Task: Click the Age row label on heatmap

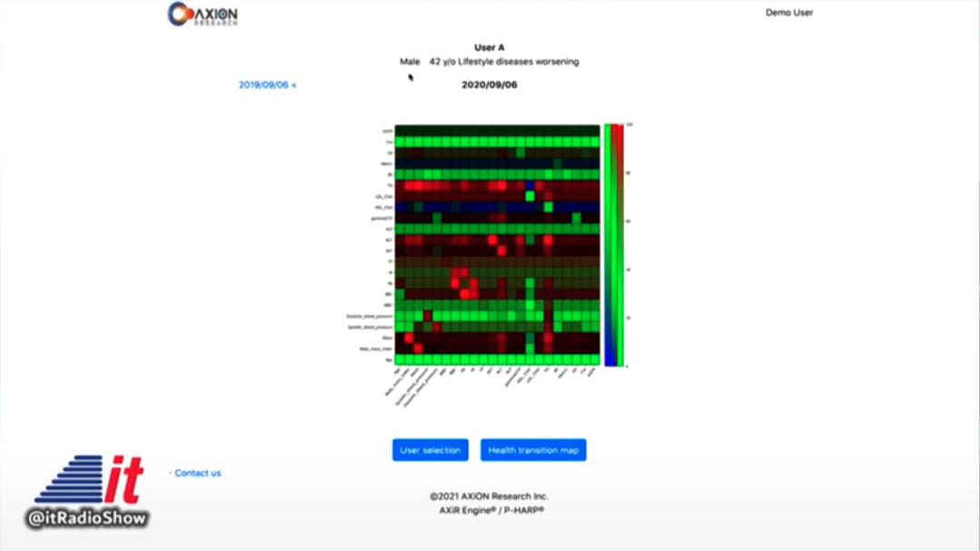Action: point(387,359)
